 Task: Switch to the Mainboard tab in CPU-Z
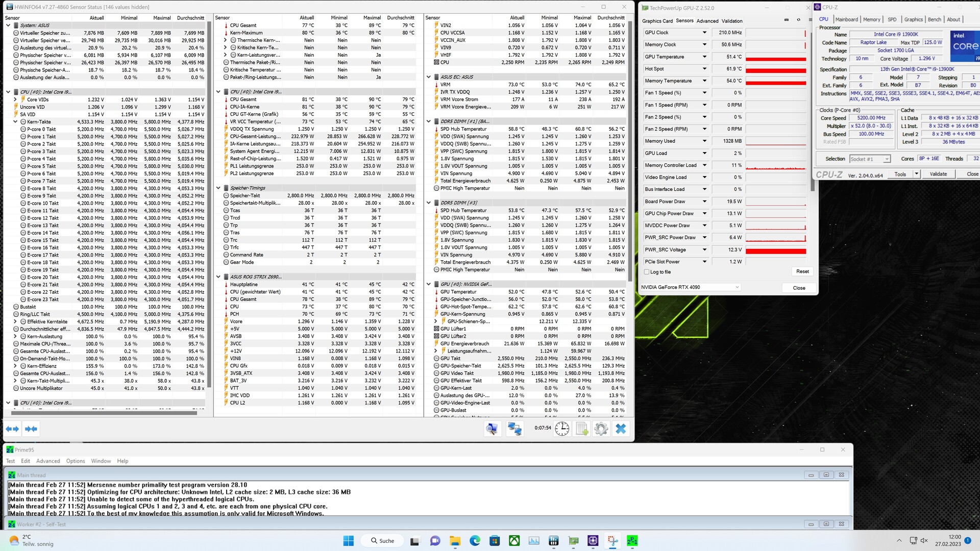(x=847, y=19)
